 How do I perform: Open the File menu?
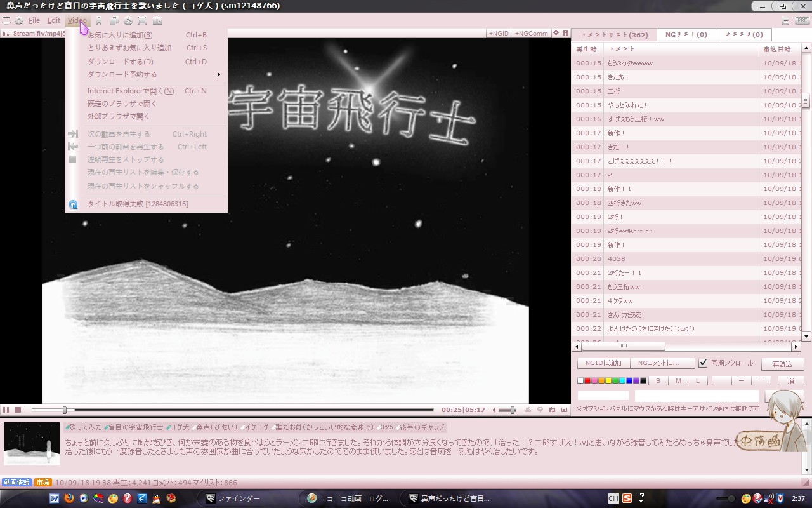tap(34, 21)
